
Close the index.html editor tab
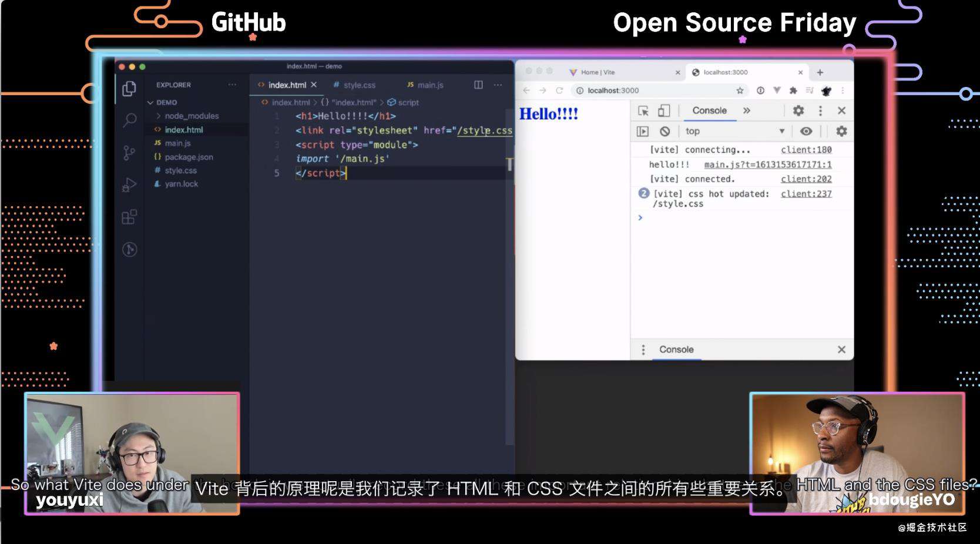pyautogui.click(x=314, y=85)
